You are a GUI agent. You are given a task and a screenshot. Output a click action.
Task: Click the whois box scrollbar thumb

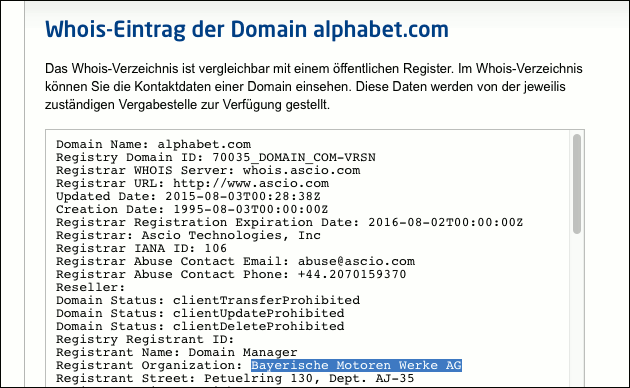577,184
